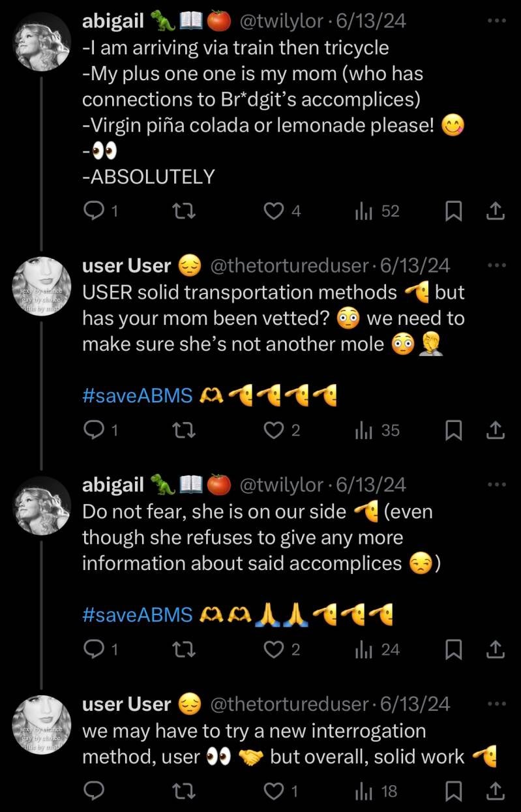The image size is (521, 812).
Task: Open more options on 'Do not fear' tweet
Action: 496,485
